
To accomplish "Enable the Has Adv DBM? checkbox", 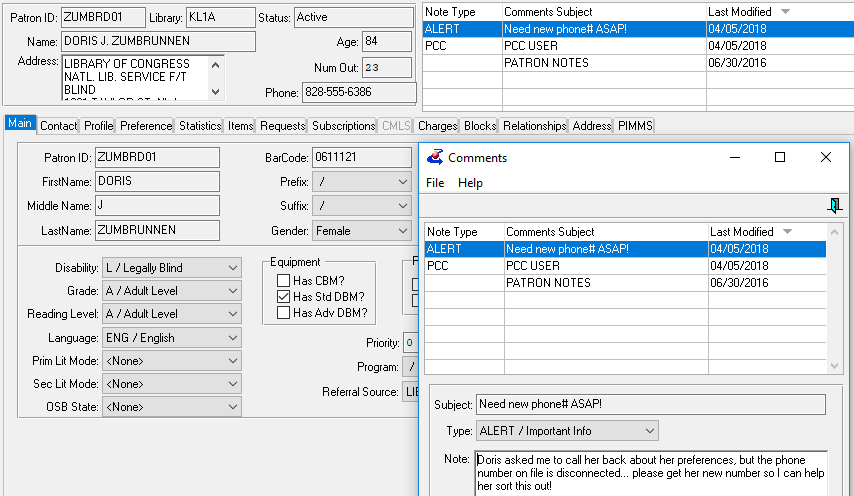I will click(x=284, y=313).
